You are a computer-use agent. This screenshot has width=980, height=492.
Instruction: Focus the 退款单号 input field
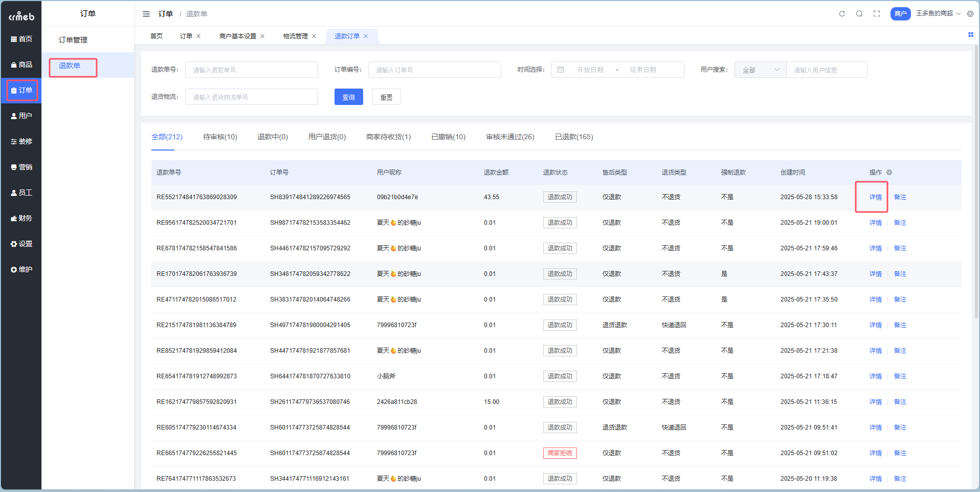tap(251, 70)
